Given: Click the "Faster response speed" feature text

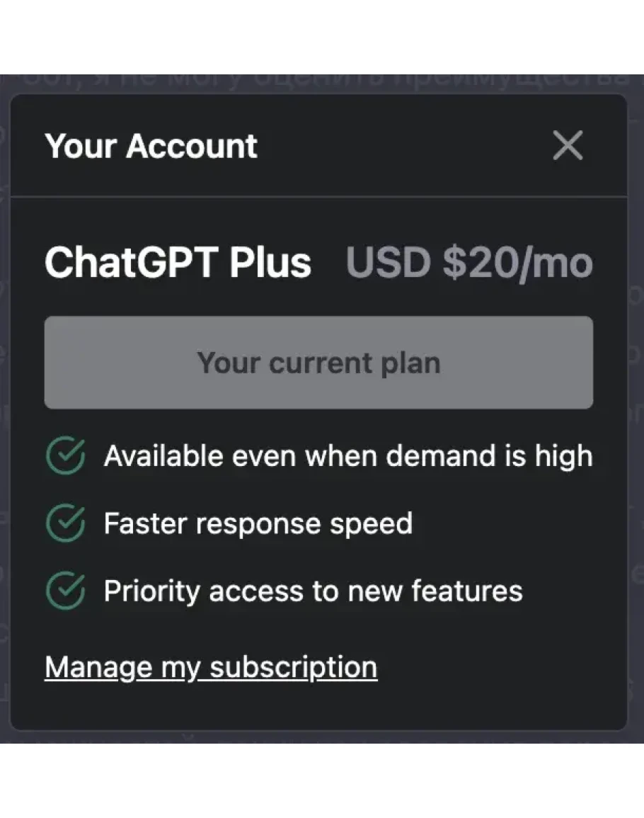Looking at the screenshot, I should point(258,523).
